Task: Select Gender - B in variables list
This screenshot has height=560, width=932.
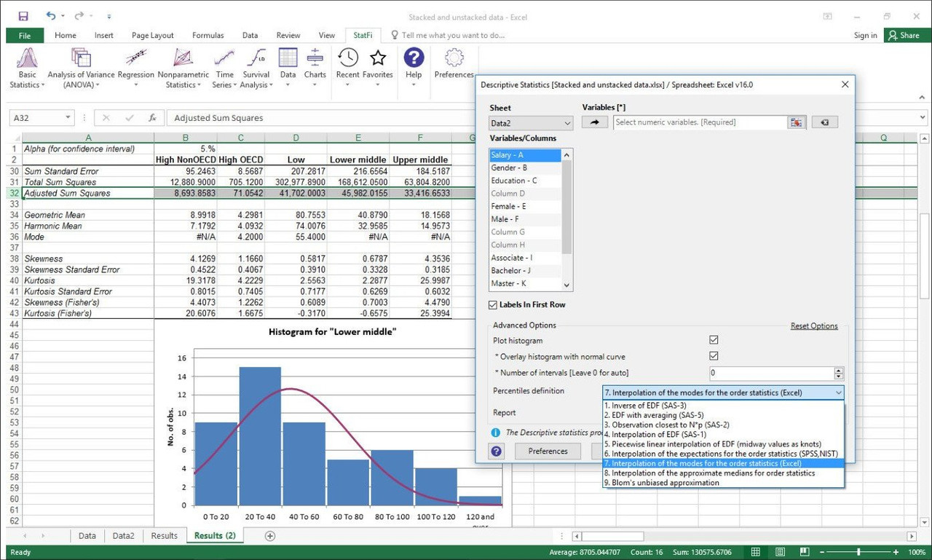Action: [x=525, y=167]
